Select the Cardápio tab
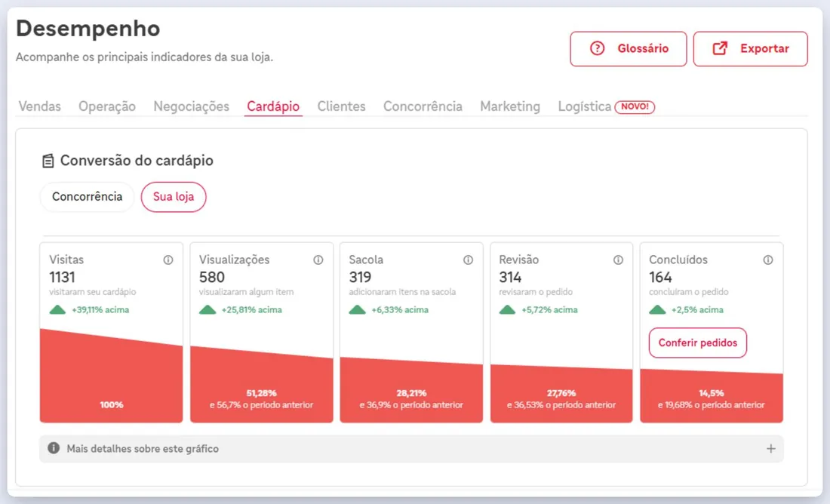The height and width of the screenshot is (504, 830). [273, 106]
